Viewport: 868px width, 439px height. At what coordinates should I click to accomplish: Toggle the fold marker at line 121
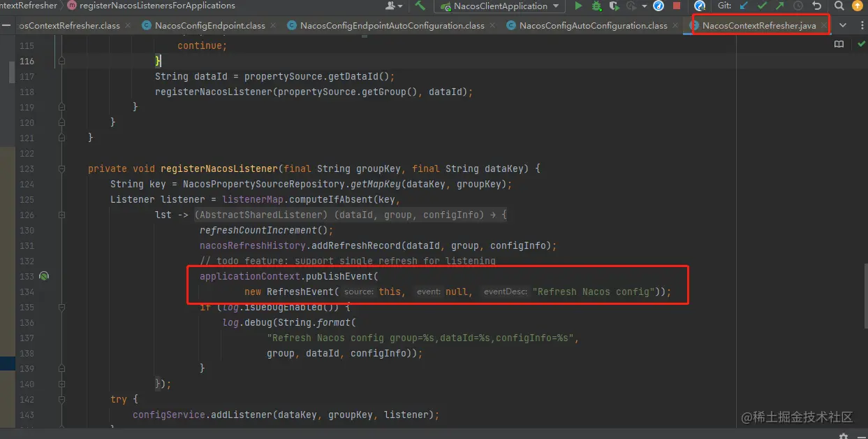[x=61, y=138]
